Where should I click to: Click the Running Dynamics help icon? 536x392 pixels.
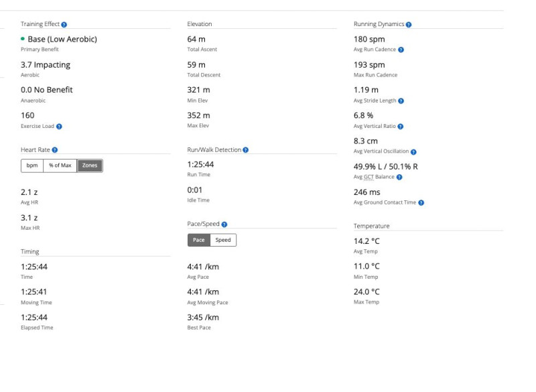click(409, 25)
